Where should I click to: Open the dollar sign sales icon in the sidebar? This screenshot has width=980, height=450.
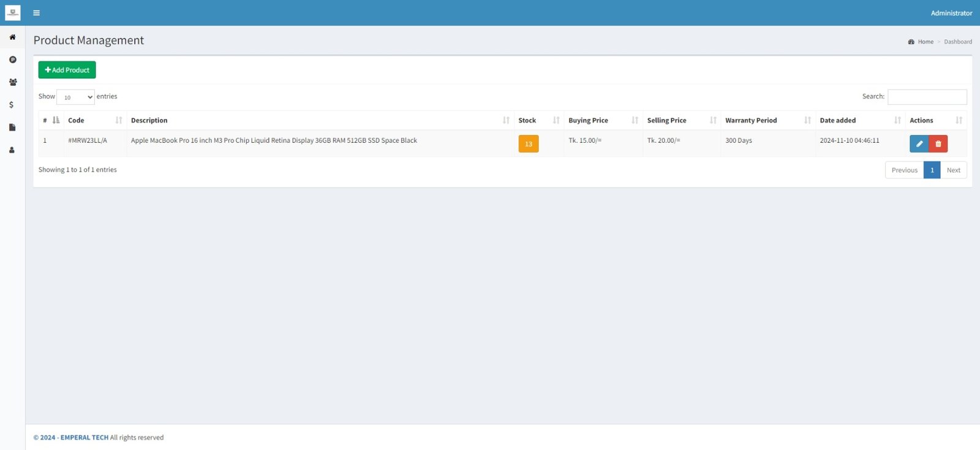pos(12,105)
